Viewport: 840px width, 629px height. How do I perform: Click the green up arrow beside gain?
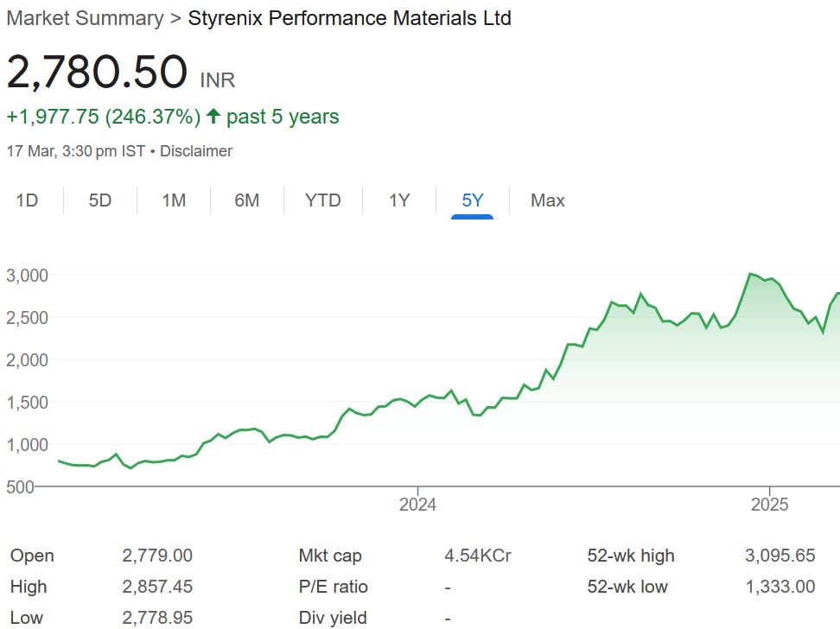tap(213, 115)
